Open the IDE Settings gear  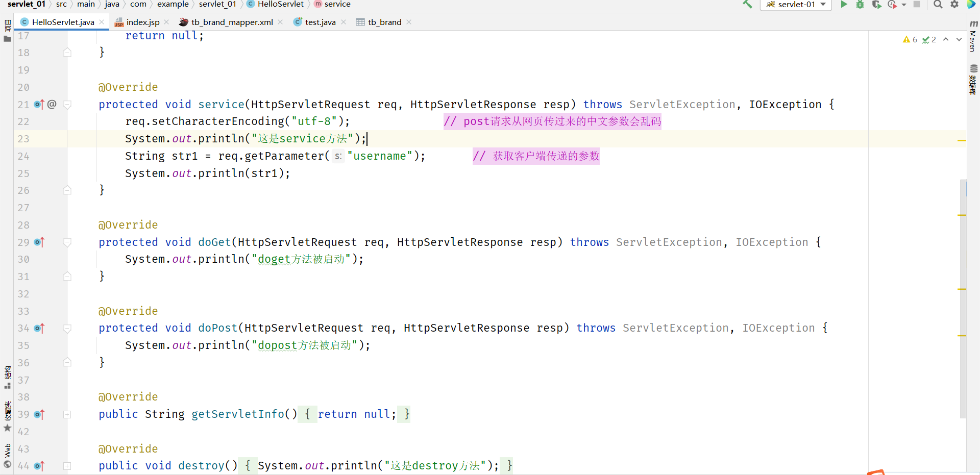954,5
